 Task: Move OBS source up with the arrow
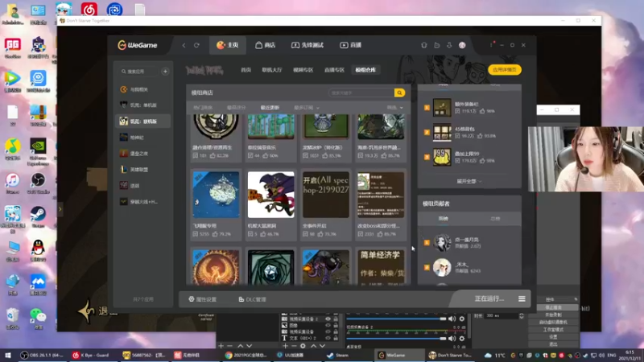click(x=313, y=346)
